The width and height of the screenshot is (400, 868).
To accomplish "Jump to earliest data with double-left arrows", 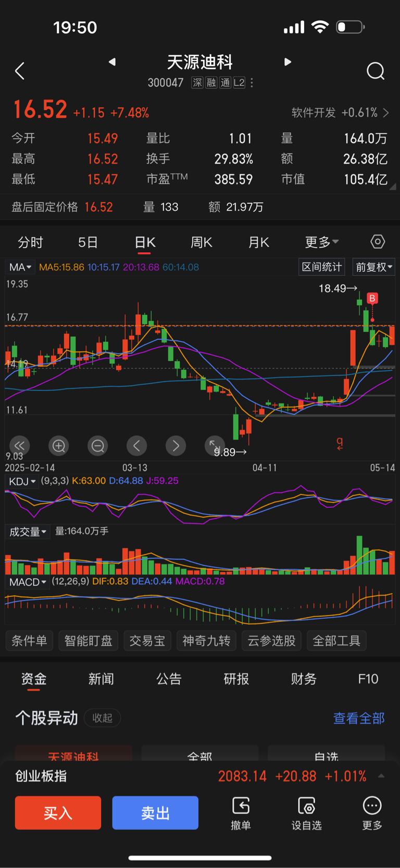I will click(19, 446).
